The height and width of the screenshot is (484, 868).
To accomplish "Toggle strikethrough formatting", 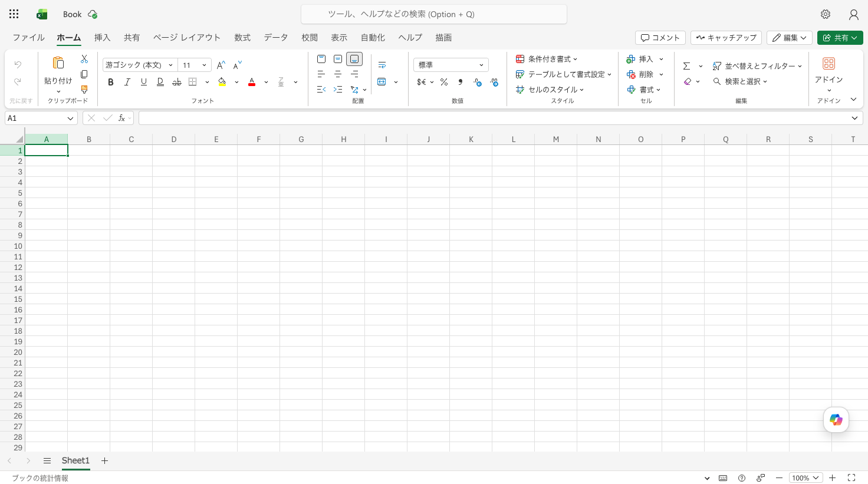I will click(176, 82).
